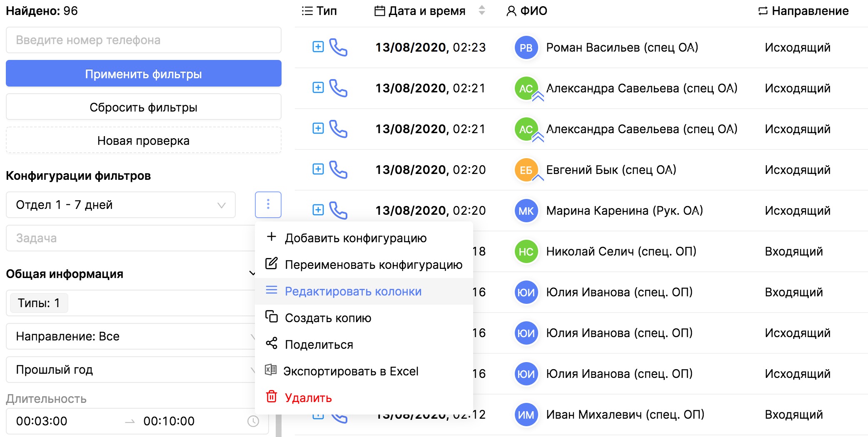
Task: Click the Сбросить фильтры button
Action: [143, 107]
